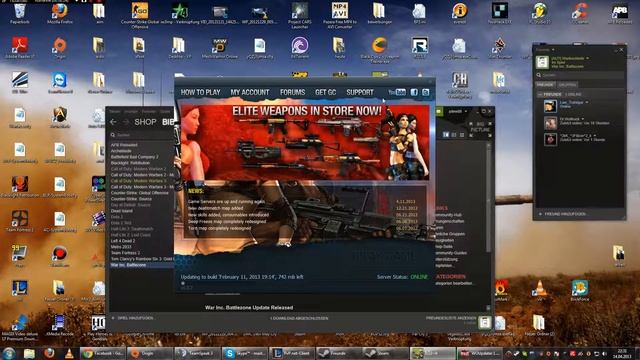
Task: Click the Steam game page vertical scrollbar
Action: tap(488, 198)
